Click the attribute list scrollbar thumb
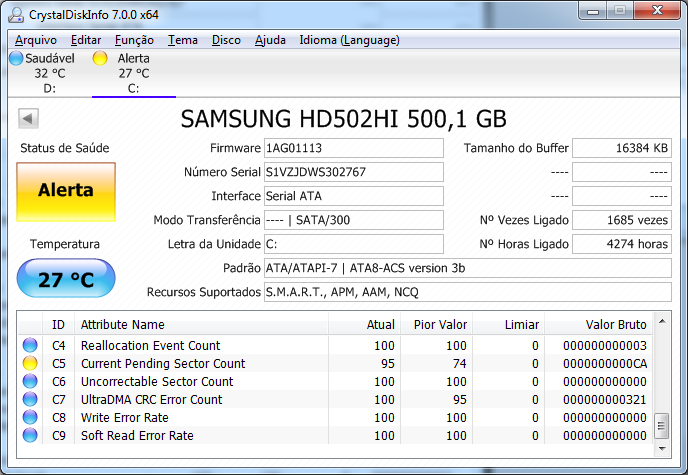 tap(662, 425)
